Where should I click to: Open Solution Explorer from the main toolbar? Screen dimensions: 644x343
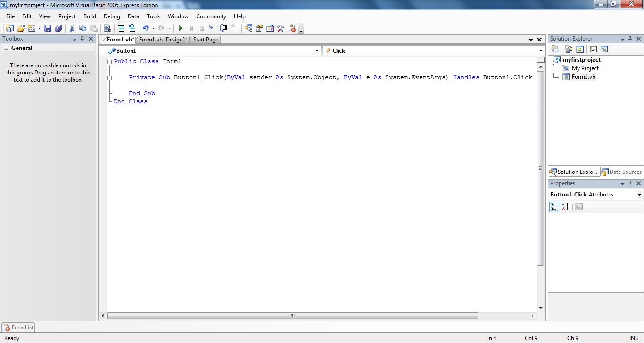(x=248, y=28)
